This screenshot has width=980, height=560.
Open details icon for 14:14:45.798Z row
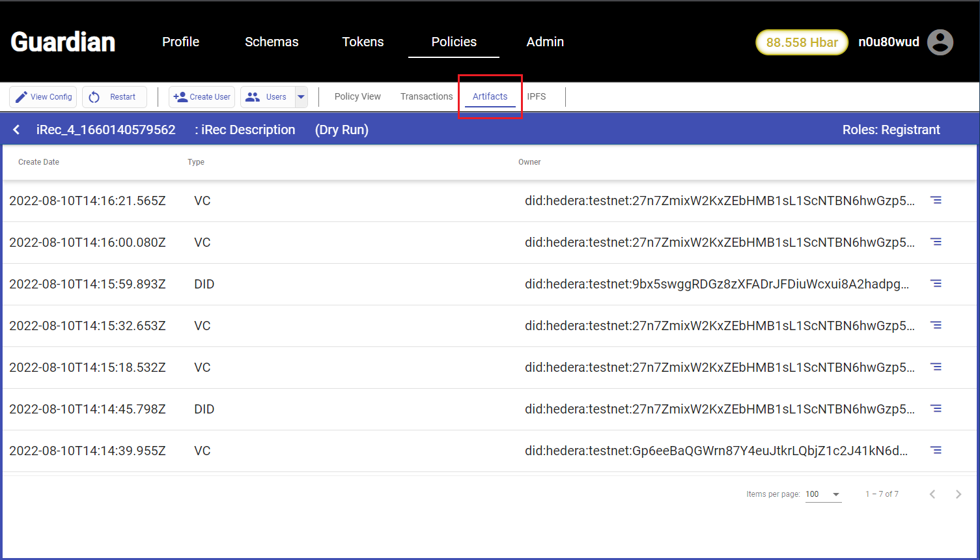tap(936, 409)
